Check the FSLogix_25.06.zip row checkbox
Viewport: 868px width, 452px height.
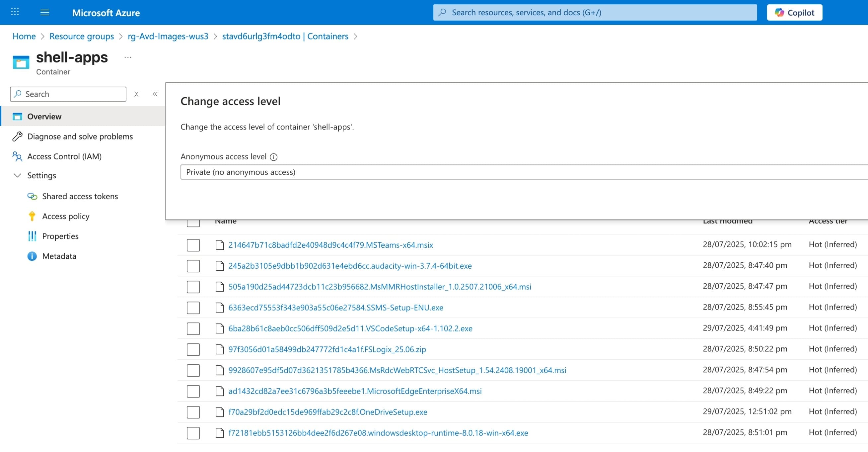tap(193, 350)
